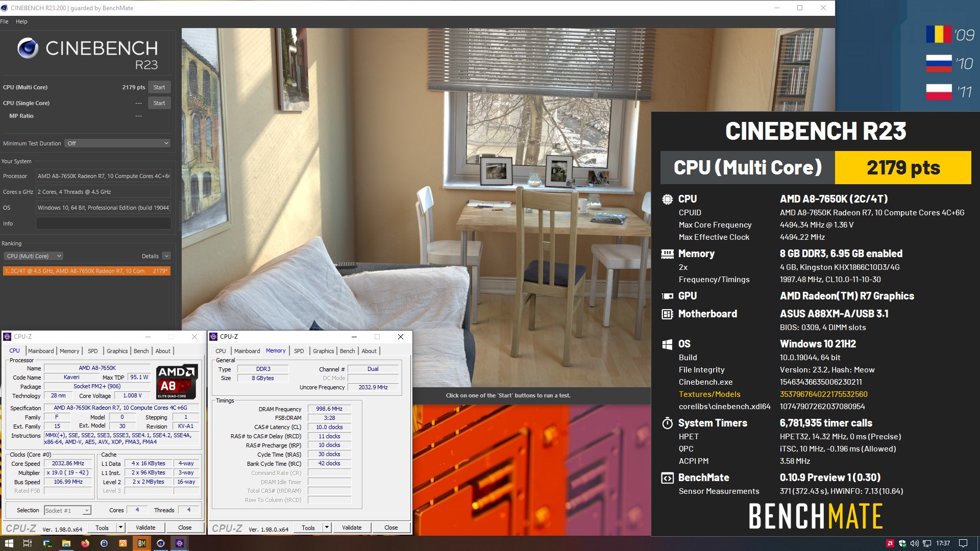The height and width of the screenshot is (551, 980).
Task: Switch to Mainboard tab in right CPU-Z
Action: [247, 351]
